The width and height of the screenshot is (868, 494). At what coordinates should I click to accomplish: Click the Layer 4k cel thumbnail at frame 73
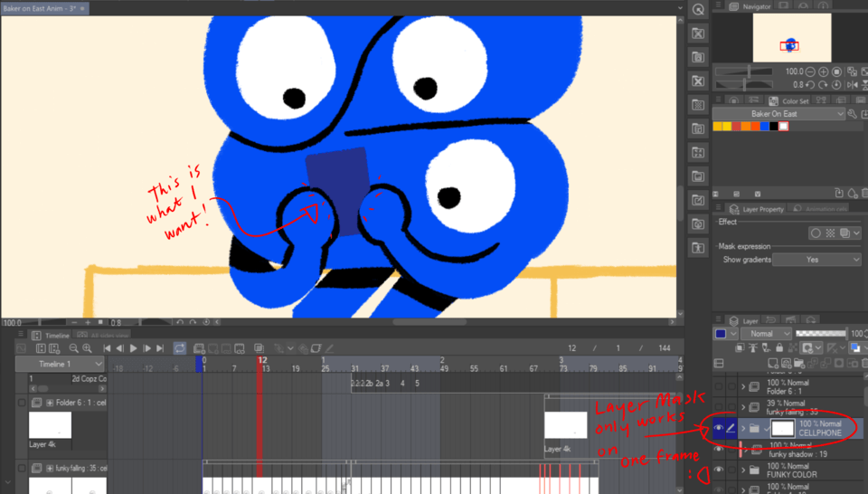tap(566, 425)
